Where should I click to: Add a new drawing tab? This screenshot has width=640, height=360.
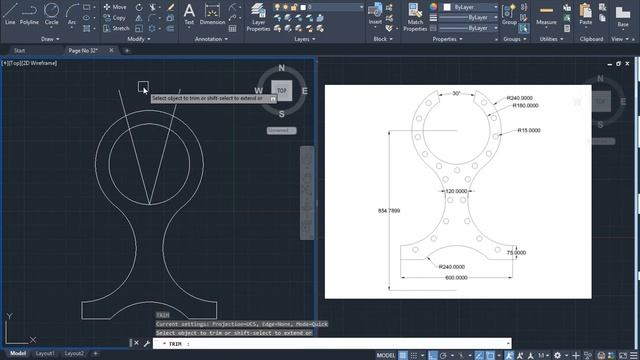(127, 51)
